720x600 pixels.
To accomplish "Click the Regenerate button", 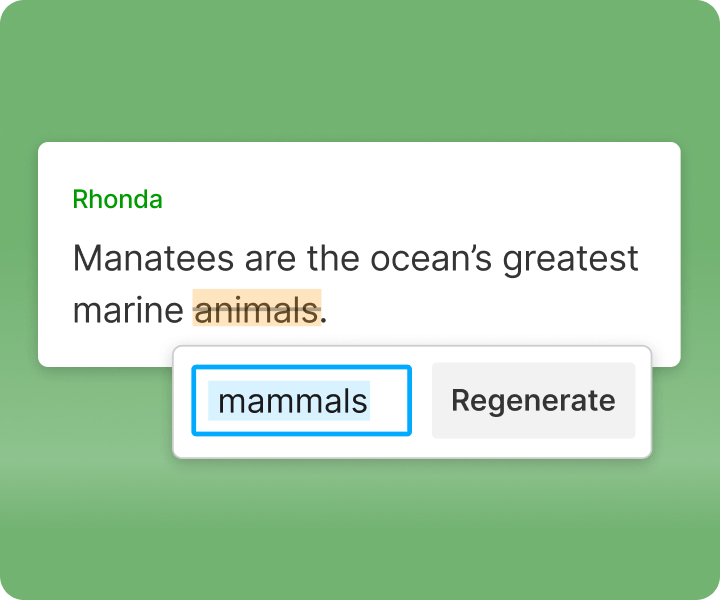I will [533, 401].
